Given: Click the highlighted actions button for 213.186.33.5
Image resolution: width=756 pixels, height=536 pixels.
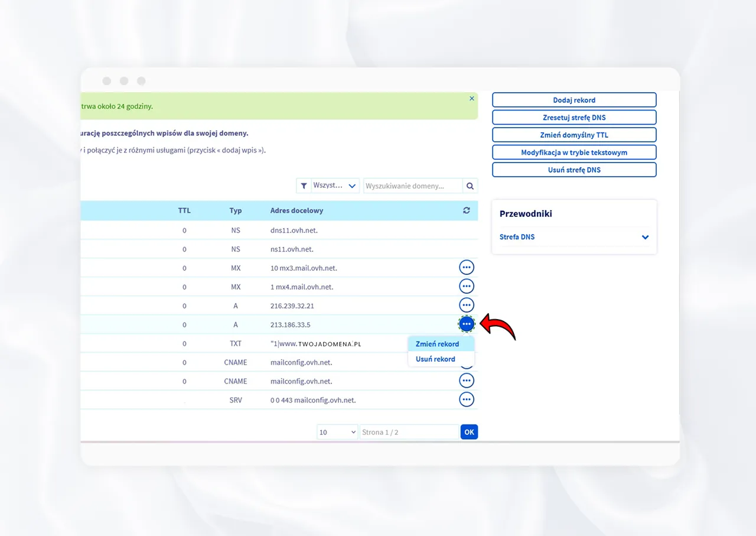Looking at the screenshot, I should coord(467,324).
